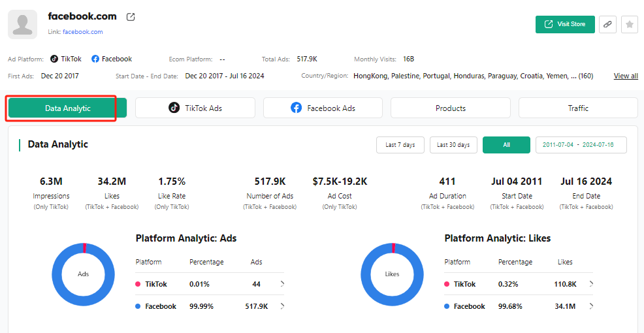This screenshot has width=644, height=333.
Task: Click the 34.1M Facebook likes count
Action: (565, 306)
